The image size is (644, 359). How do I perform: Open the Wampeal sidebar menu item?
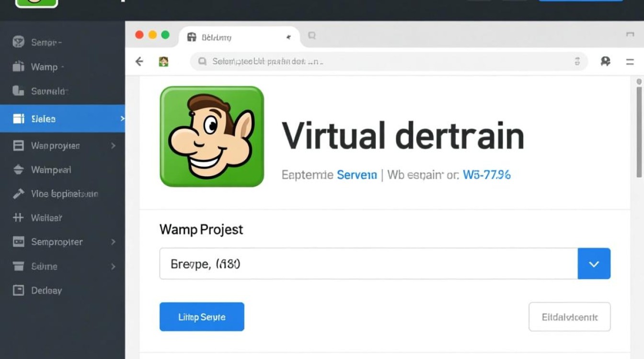51,169
